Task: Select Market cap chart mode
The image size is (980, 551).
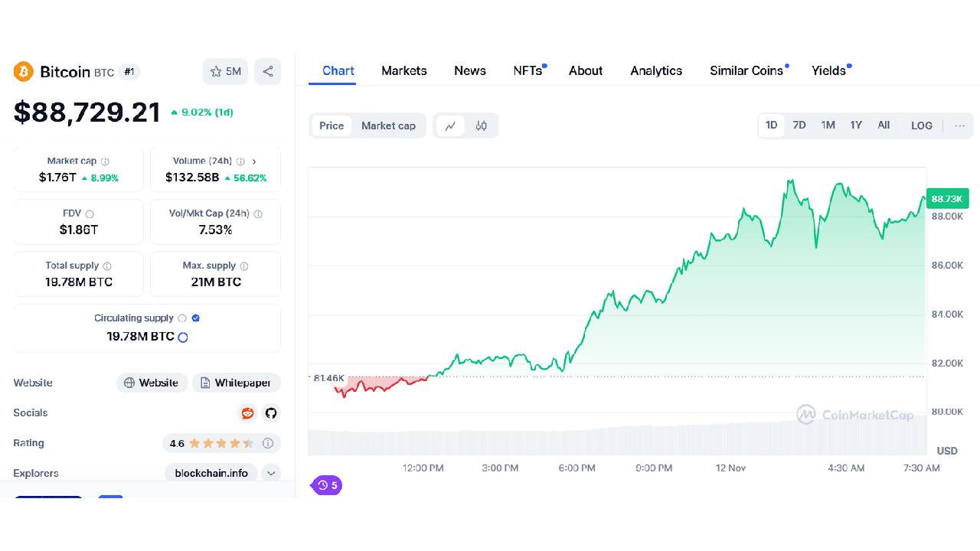Action: pos(388,126)
